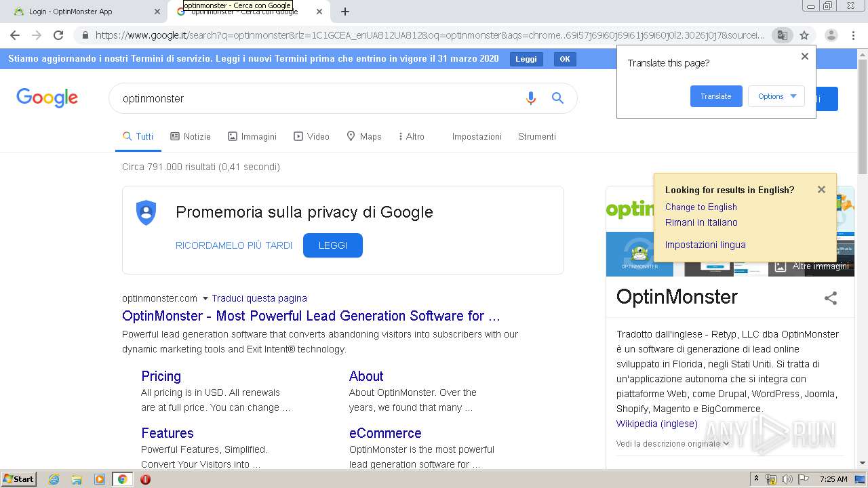The width and height of the screenshot is (868, 488).
Task: Click the browser back arrow
Action: pos(15,35)
